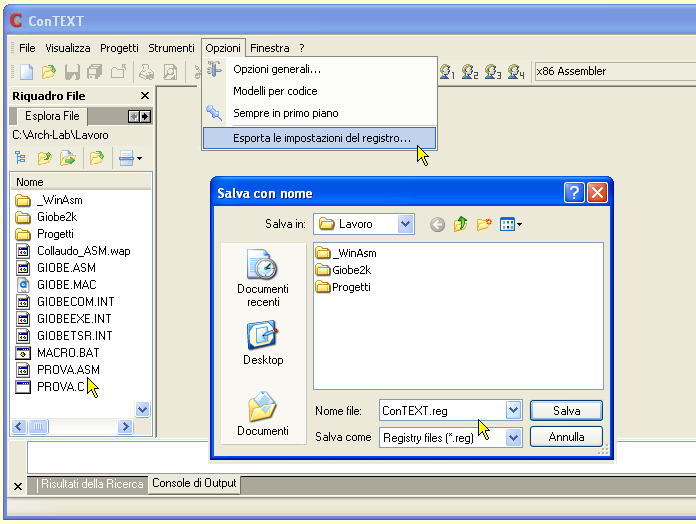Toggle Sempre in primo piano

[320, 113]
